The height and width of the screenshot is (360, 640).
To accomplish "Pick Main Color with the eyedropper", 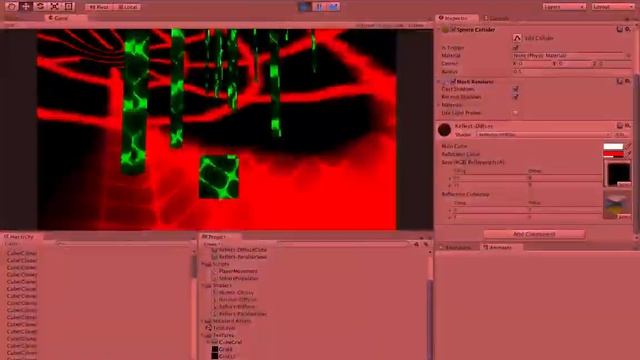I will (x=628, y=147).
